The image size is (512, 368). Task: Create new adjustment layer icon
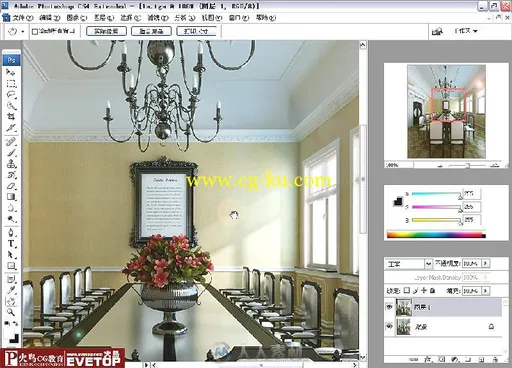(x=455, y=359)
